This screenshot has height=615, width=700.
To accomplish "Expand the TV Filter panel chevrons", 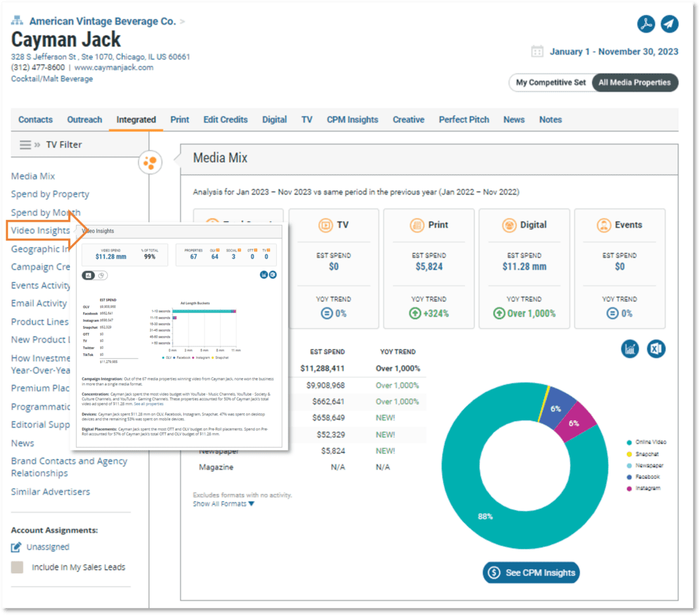I will pyautogui.click(x=38, y=145).
